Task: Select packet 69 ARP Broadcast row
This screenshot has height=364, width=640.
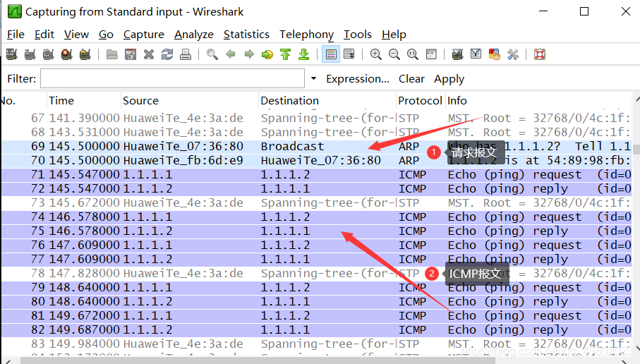Action: tap(316, 146)
